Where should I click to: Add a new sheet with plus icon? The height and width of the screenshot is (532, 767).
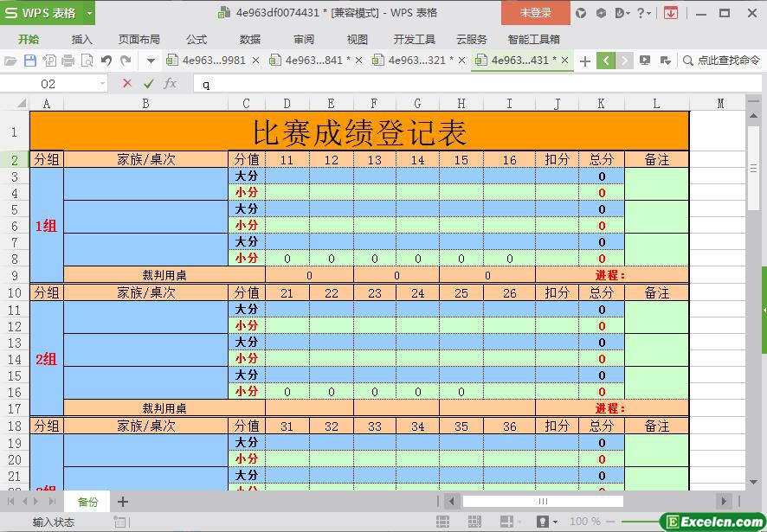click(123, 502)
